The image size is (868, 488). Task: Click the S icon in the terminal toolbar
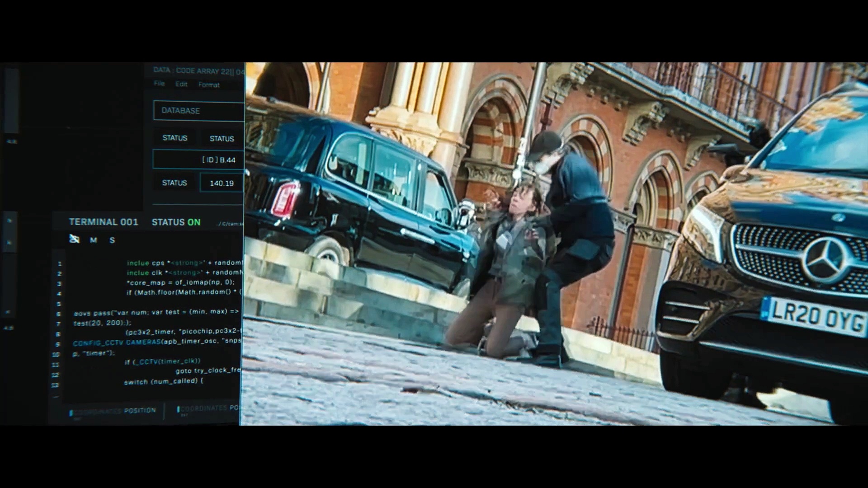pos(112,240)
